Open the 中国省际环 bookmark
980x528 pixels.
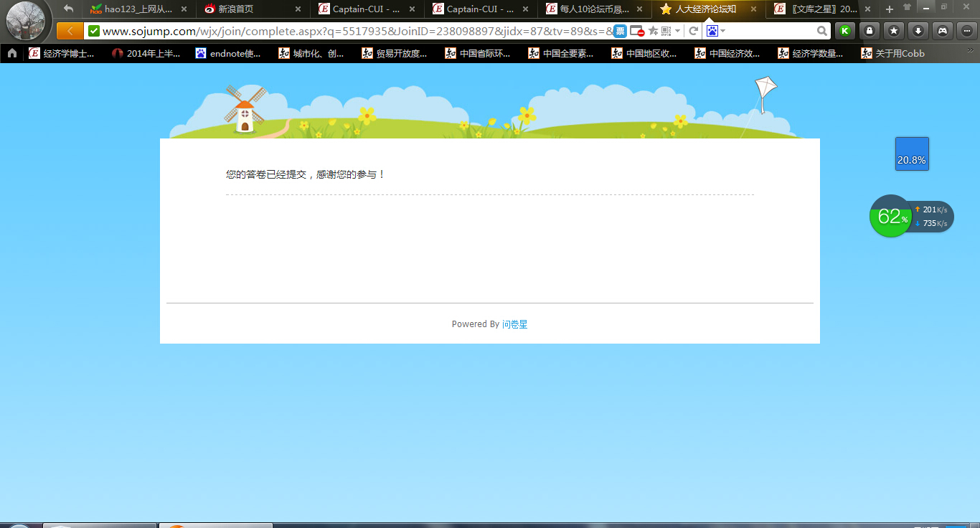click(x=478, y=53)
